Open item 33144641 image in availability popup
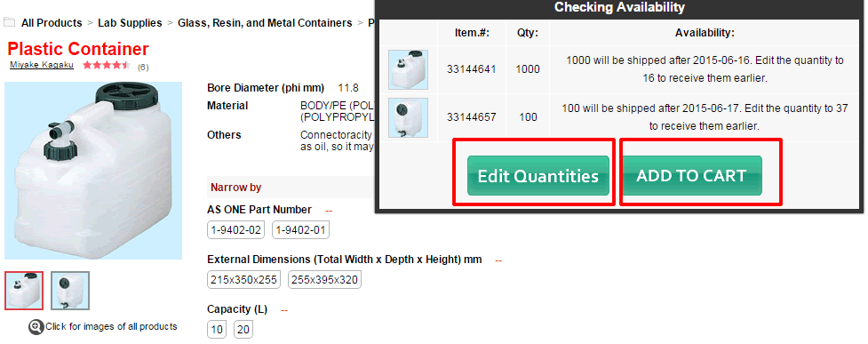The width and height of the screenshot is (868, 344). click(408, 69)
